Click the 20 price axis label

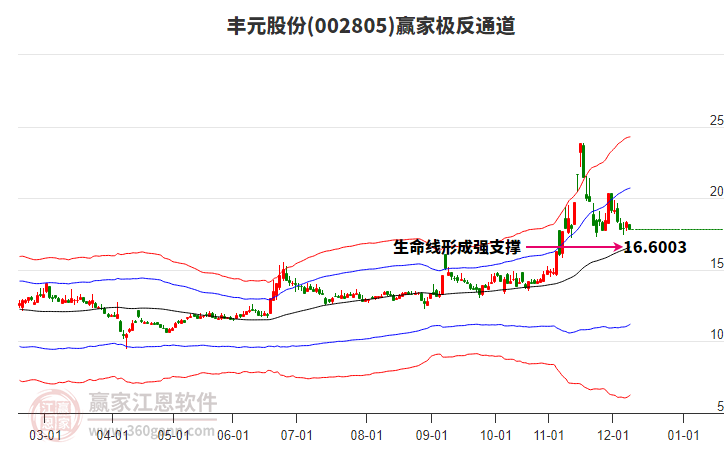(x=717, y=192)
